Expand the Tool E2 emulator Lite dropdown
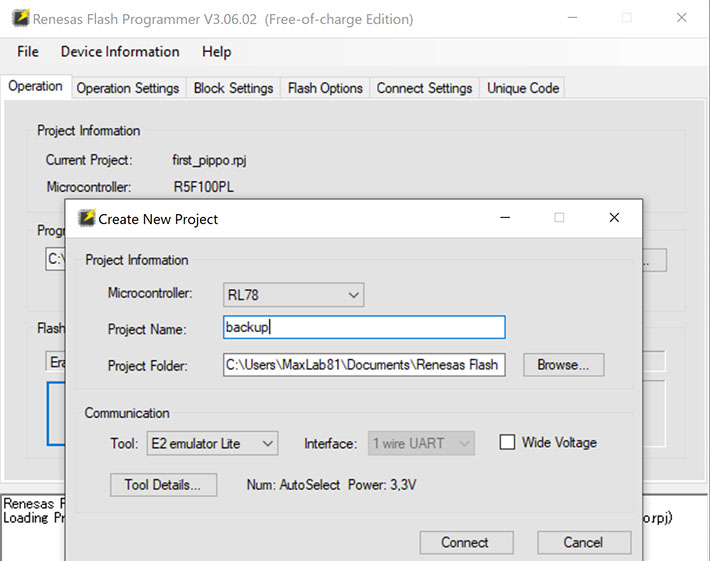 click(212, 443)
